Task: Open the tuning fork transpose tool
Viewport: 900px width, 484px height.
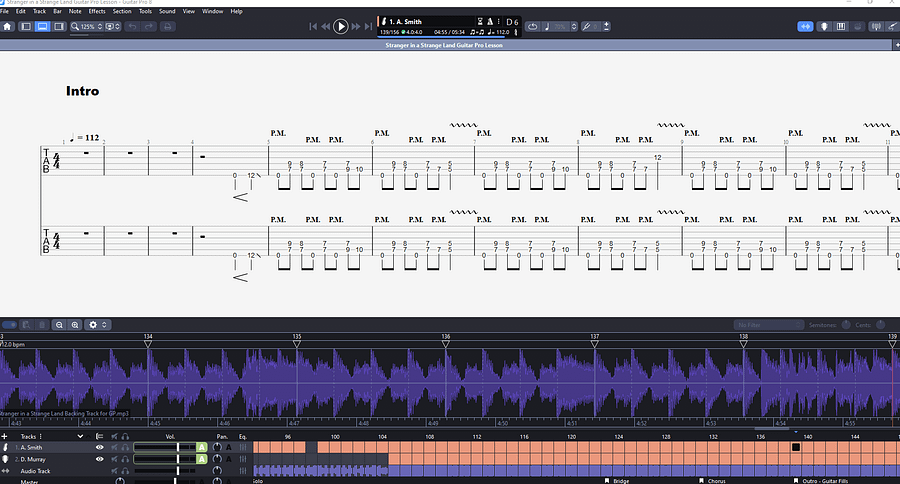Action: pyautogui.click(x=587, y=26)
